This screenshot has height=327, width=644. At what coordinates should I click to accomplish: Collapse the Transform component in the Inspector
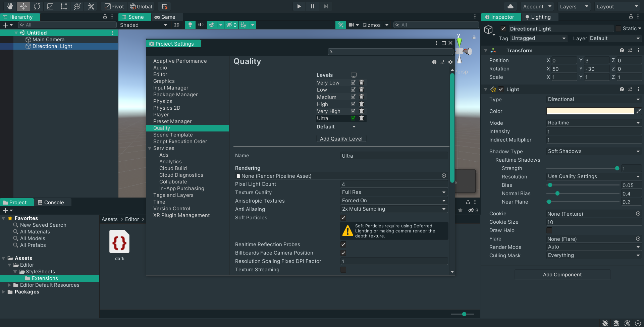click(486, 50)
